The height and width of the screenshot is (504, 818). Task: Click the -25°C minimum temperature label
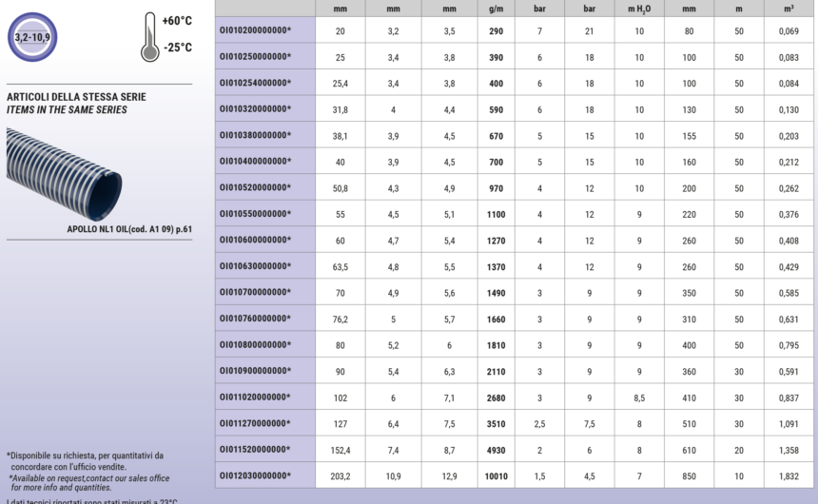pos(177,48)
